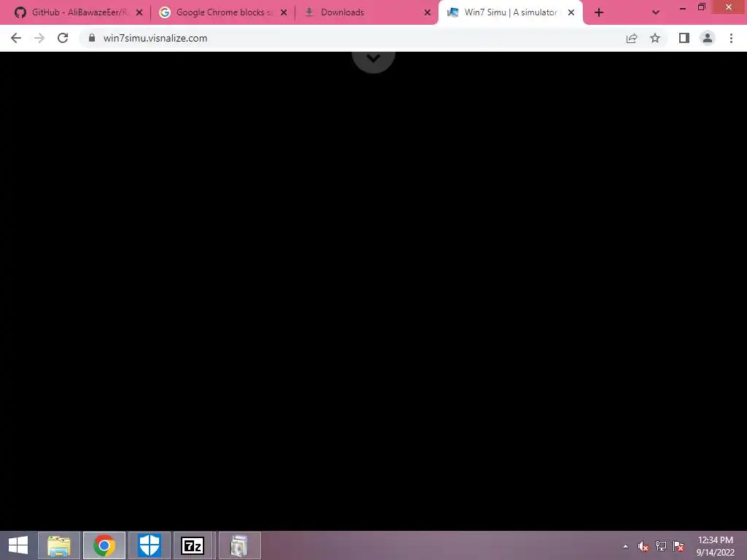
Task: Click the Chrome taskbar icon
Action: click(104, 545)
